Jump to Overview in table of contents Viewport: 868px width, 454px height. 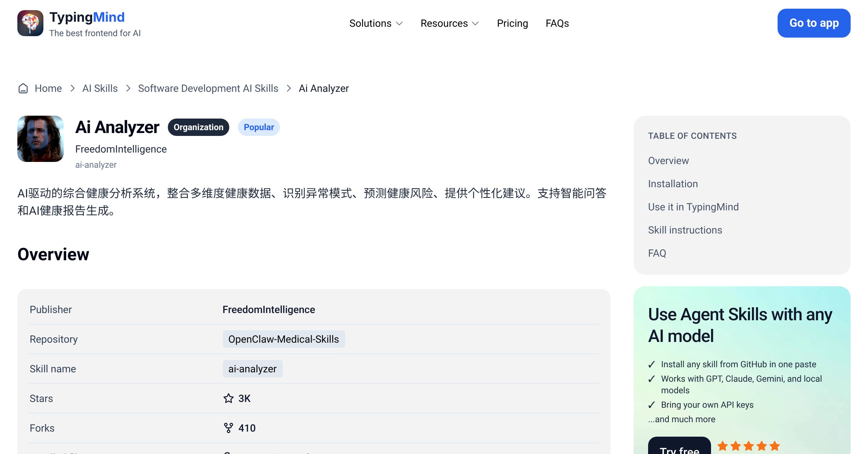tap(668, 160)
